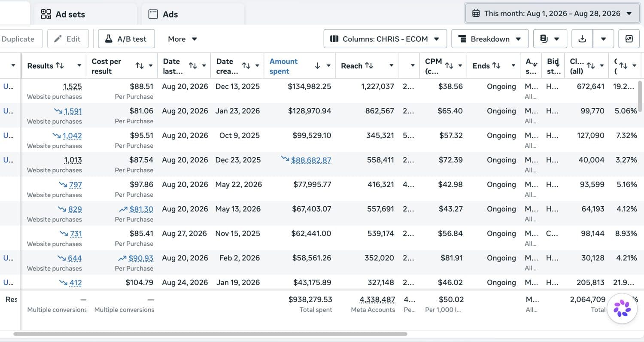Image resolution: width=644 pixels, height=342 pixels.
Task: Click the Ad sets grid icon
Action: 46,14
